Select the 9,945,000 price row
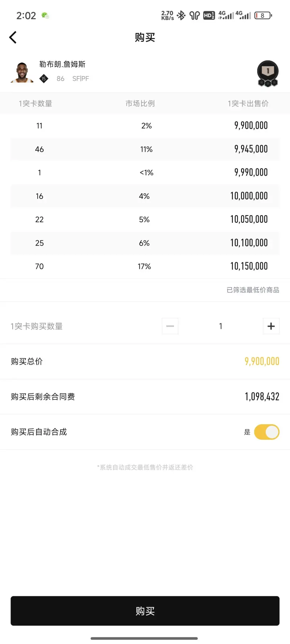Image resolution: width=290 pixels, height=644 pixels. click(x=145, y=149)
